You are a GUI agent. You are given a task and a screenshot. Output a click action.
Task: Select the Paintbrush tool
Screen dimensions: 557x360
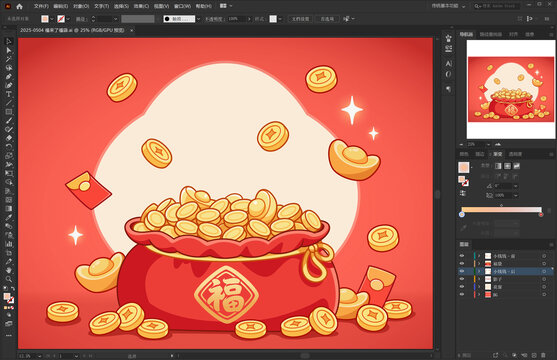(9, 120)
